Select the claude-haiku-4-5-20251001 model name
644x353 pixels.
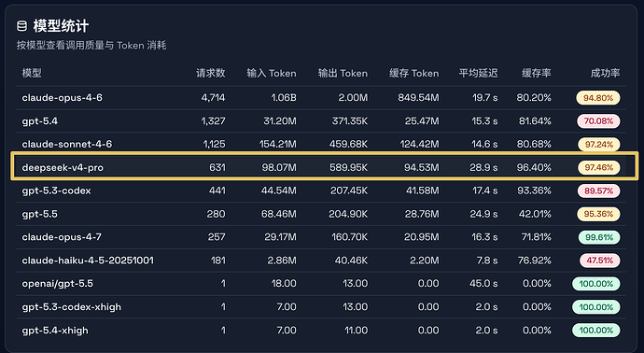[x=88, y=261]
